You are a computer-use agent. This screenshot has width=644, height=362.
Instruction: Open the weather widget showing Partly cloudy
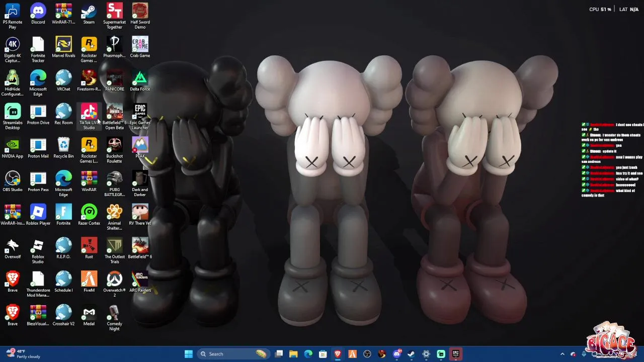pos(23,354)
